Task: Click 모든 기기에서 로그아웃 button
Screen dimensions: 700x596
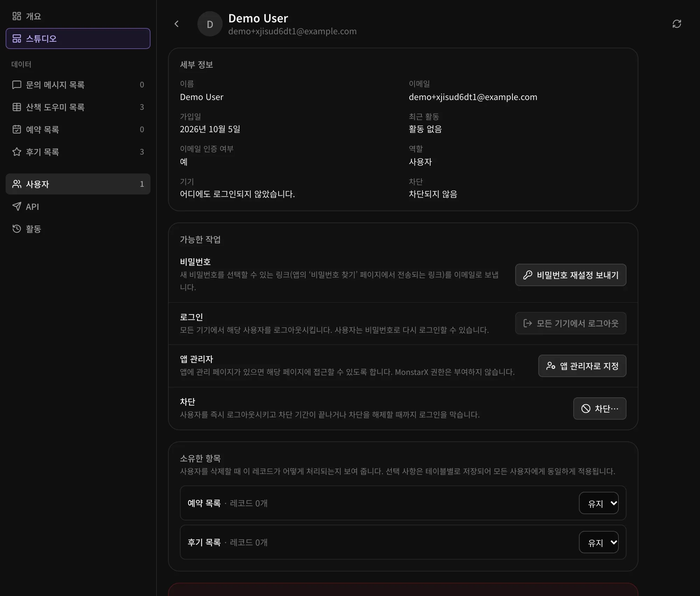Action: click(570, 323)
